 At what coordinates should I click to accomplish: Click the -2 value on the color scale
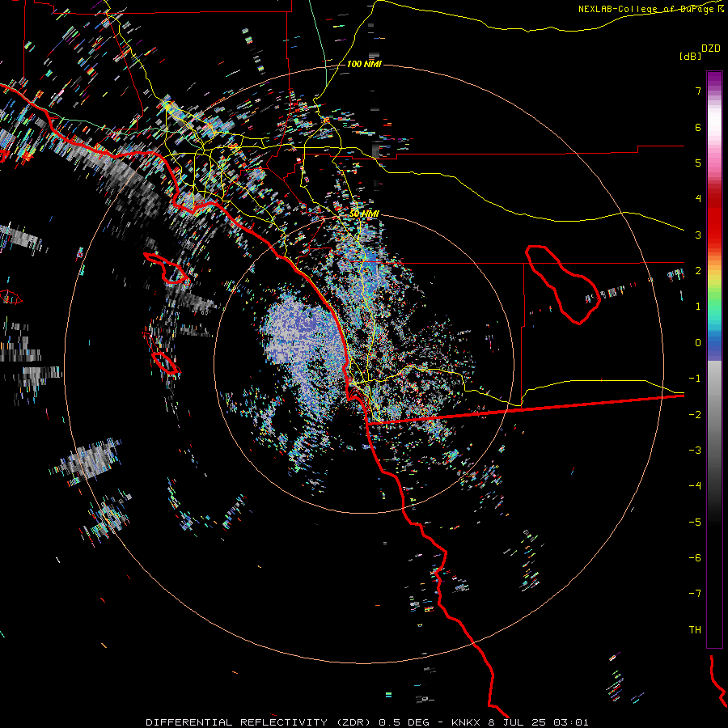tap(695, 415)
